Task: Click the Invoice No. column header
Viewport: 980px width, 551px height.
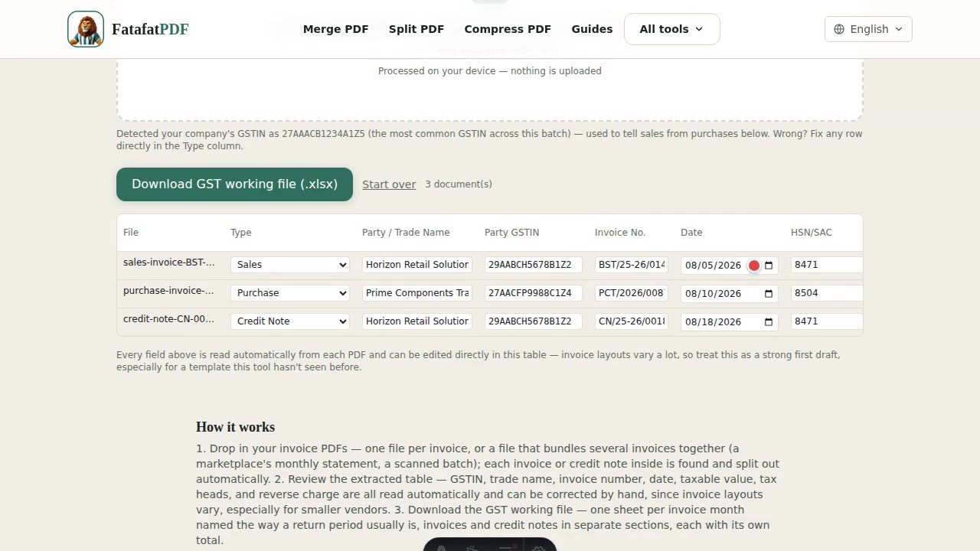Action: coord(620,233)
